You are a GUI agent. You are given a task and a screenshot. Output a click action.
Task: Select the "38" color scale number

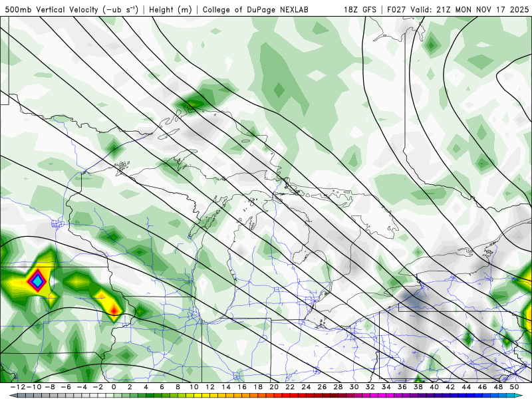[x=418, y=387]
